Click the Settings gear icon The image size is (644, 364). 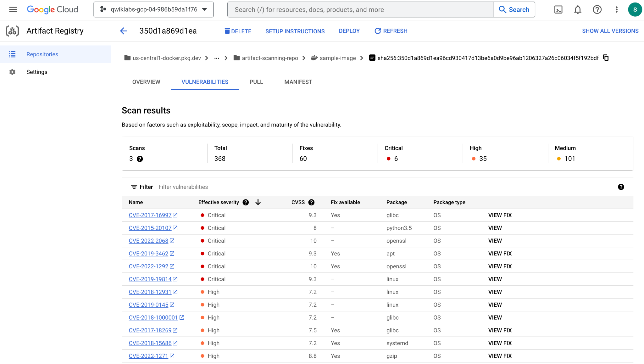tap(12, 72)
